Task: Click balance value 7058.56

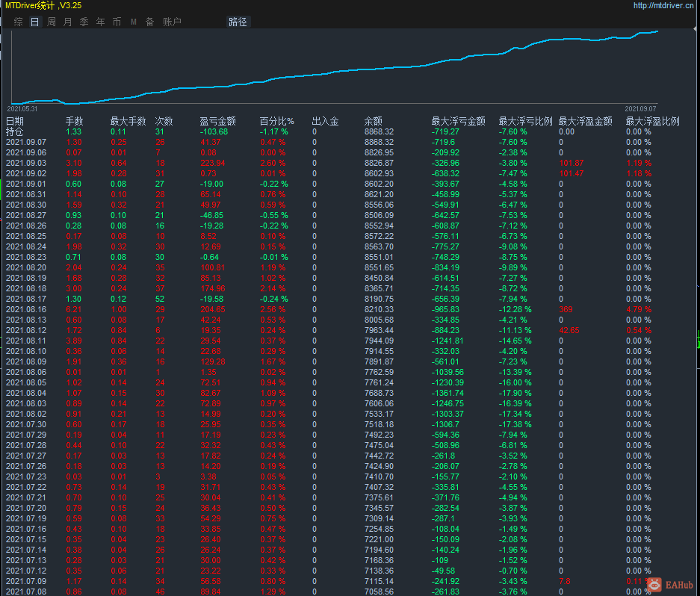Action: click(379, 592)
